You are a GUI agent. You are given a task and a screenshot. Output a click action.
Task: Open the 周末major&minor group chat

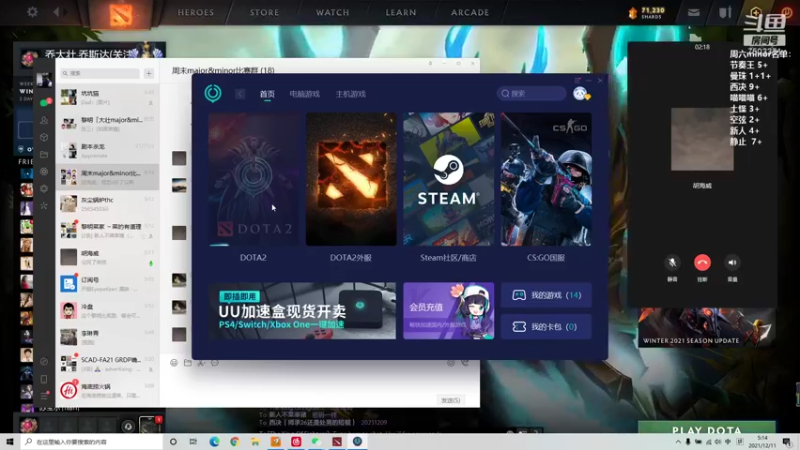coord(107,177)
